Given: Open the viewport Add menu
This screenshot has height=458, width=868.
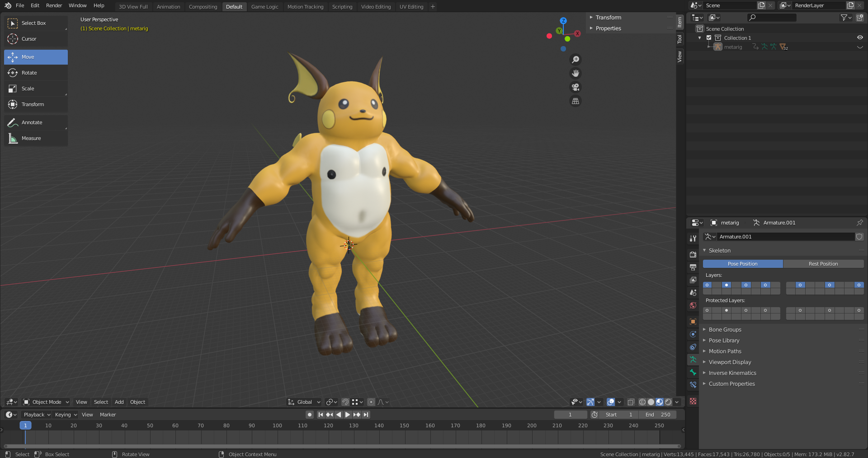Looking at the screenshot, I should [x=119, y=402].
